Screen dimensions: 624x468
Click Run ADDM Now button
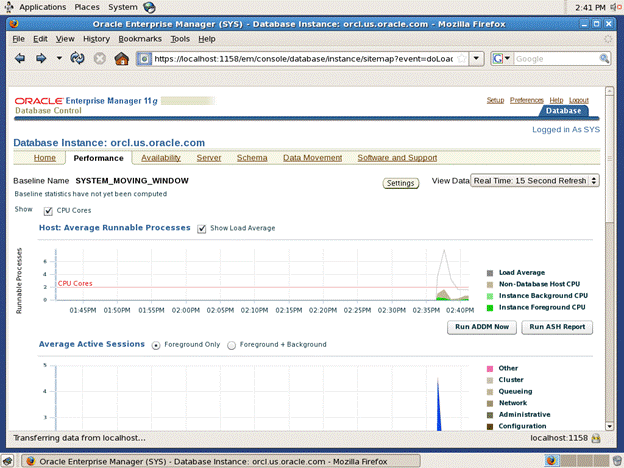point(482,327)
